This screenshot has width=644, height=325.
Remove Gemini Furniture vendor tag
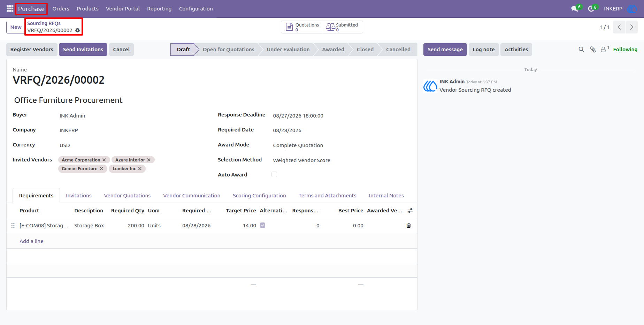(101, 169)
